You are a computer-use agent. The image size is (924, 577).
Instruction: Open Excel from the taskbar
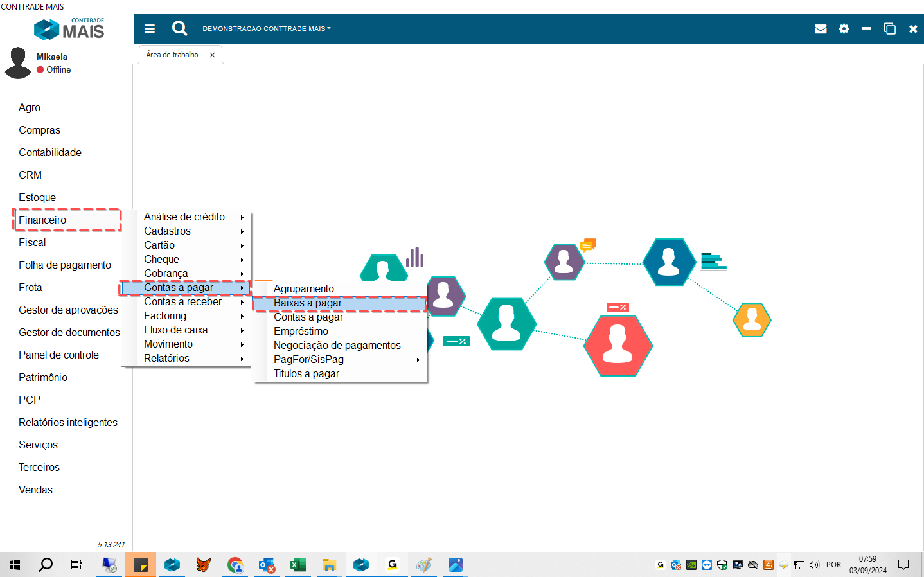coord(298,565)
